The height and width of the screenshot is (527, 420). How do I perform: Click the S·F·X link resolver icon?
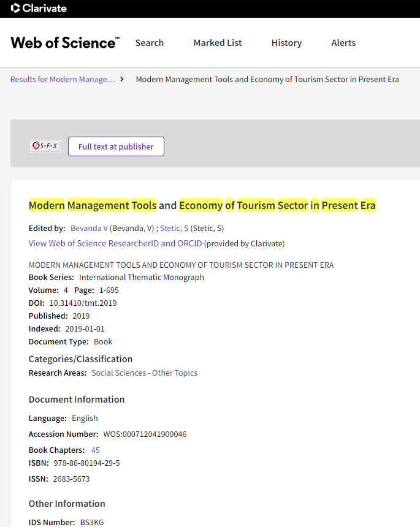pos(45,146)
